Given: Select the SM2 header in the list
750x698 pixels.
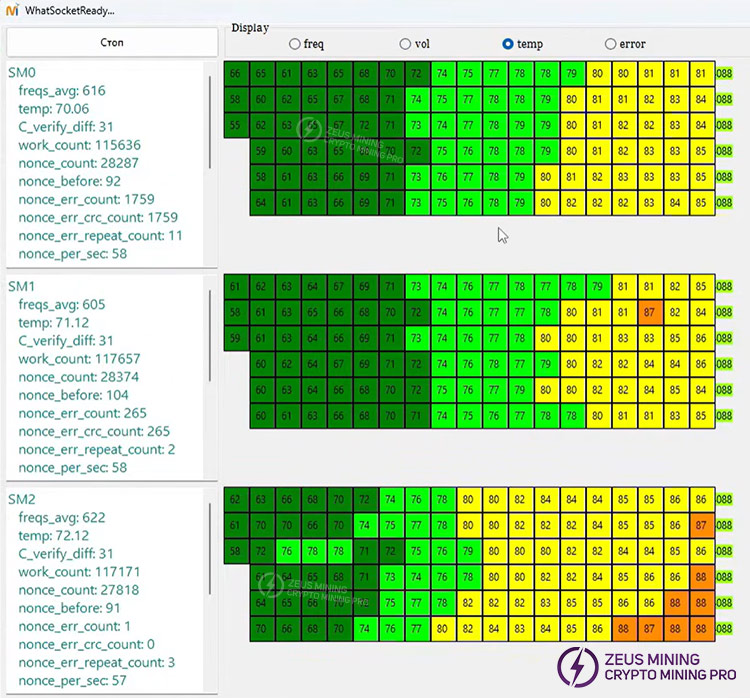Looking at the screenshot, I should pos(22,499).
